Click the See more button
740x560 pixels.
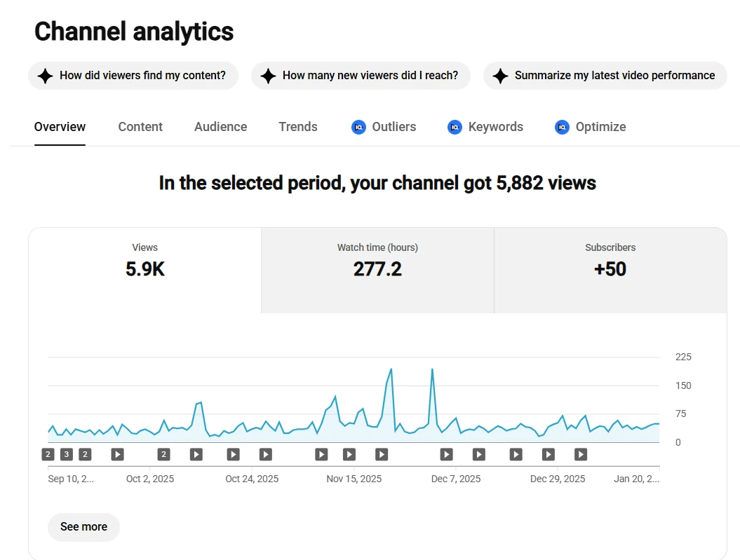(84, 527)
